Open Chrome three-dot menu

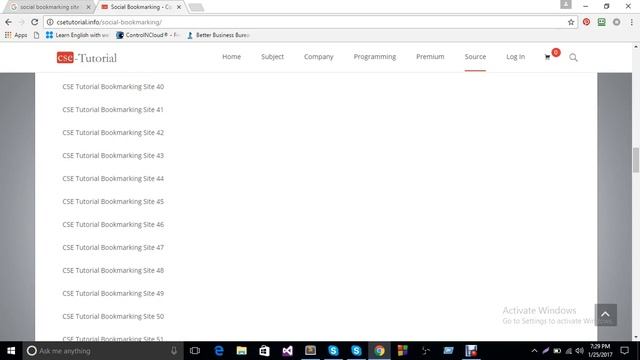point(631,22)
